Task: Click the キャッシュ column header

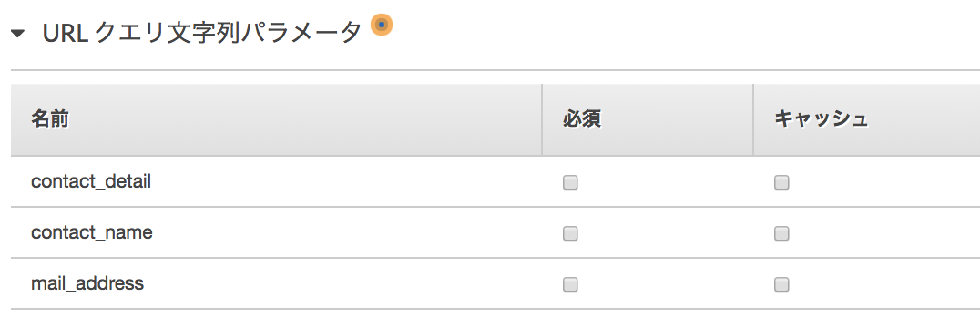Action: tap(822, 118)
